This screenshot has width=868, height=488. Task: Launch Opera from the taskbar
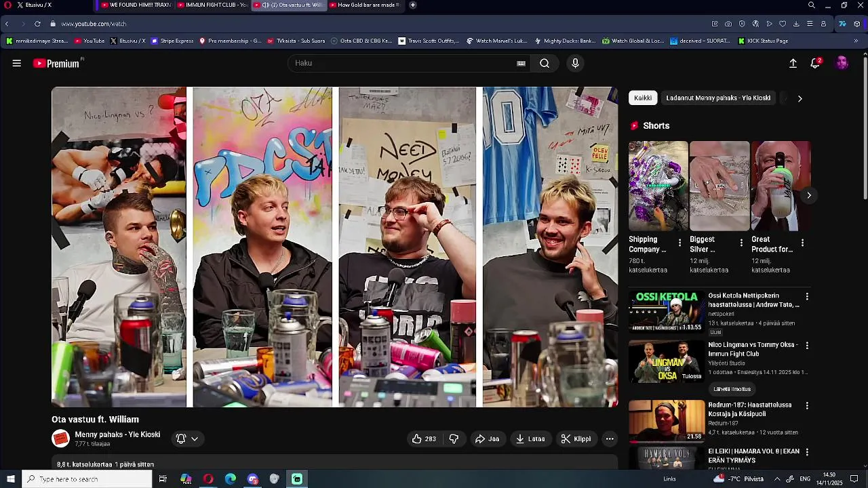point(208,479)
